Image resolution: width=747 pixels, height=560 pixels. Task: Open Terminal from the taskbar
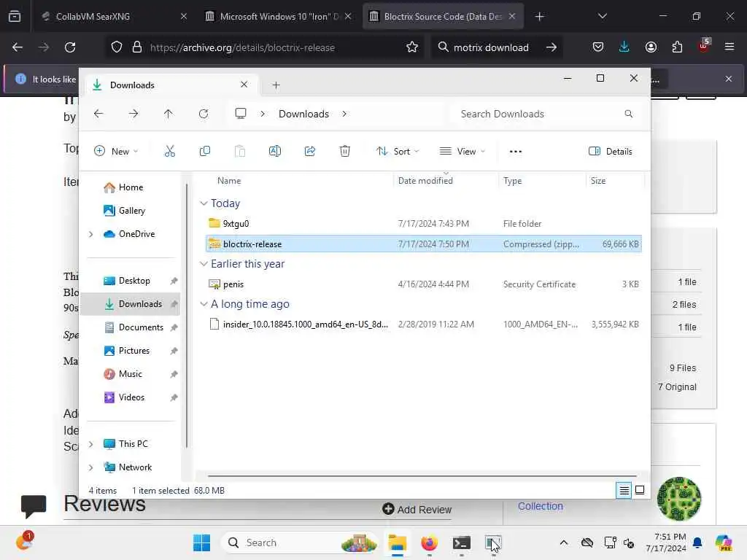[461, 542]
